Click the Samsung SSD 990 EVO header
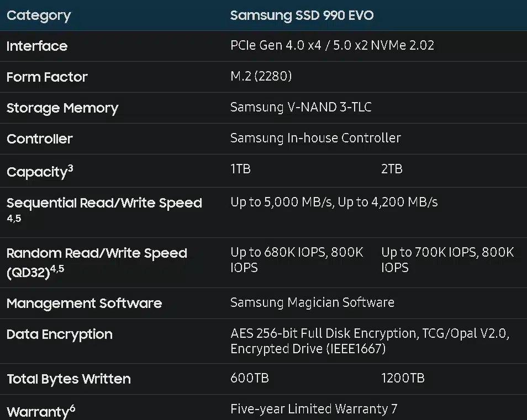This screenshot has width=527, height=420. pyautogui.click(x=302, y=15)
